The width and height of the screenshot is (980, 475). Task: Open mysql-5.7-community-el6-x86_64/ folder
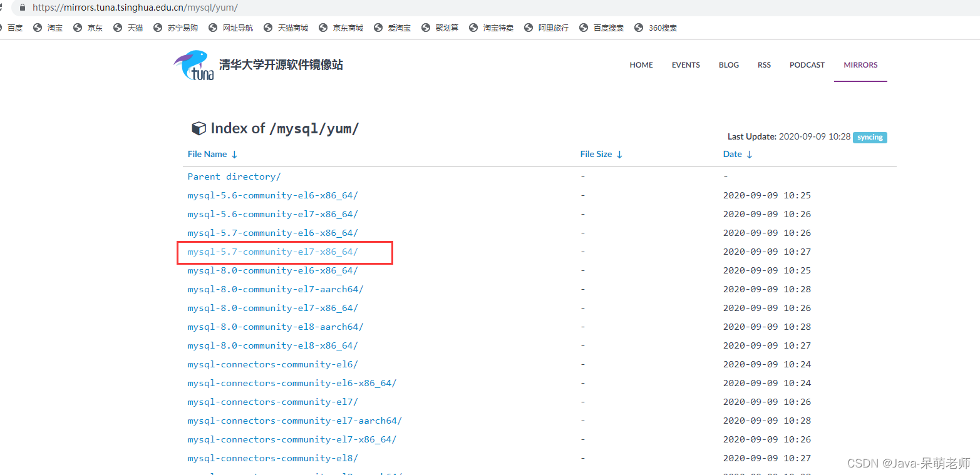tap(273, 233)
